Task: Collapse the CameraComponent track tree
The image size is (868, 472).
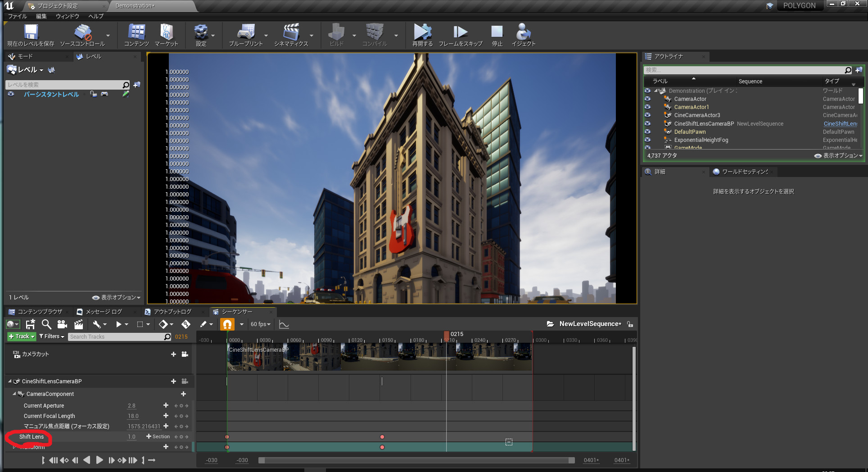Action: point(14,394)
